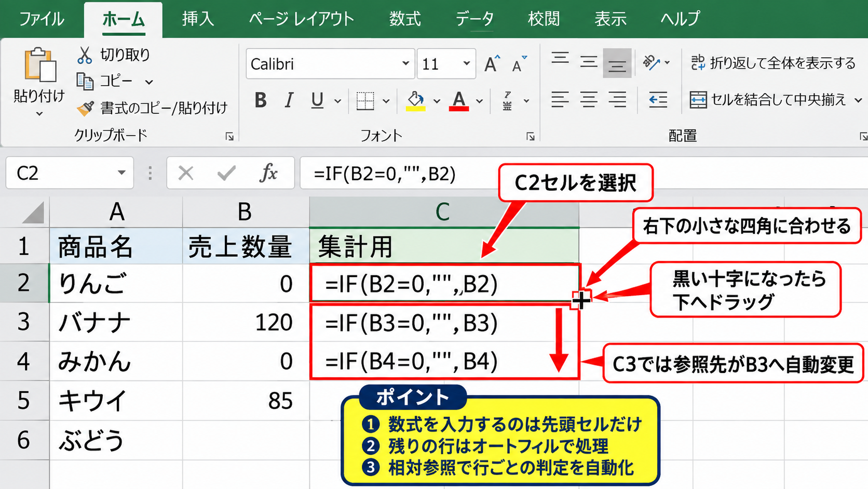Image resolution: width=868 pixels, height=489 pixels.
Task: Toggle Bold formatting
Action: tap(261, 100)
